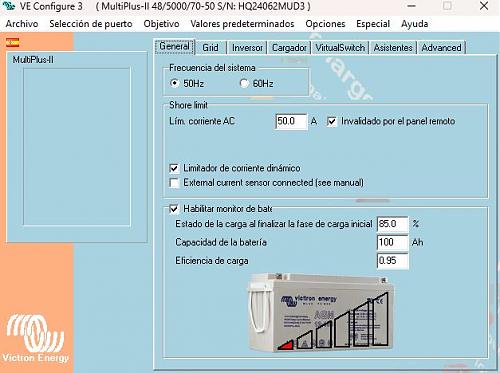Toggle Limitador de corriente dinámico checkbox
The height and width of the screenshot is (373, 500).
174,168
